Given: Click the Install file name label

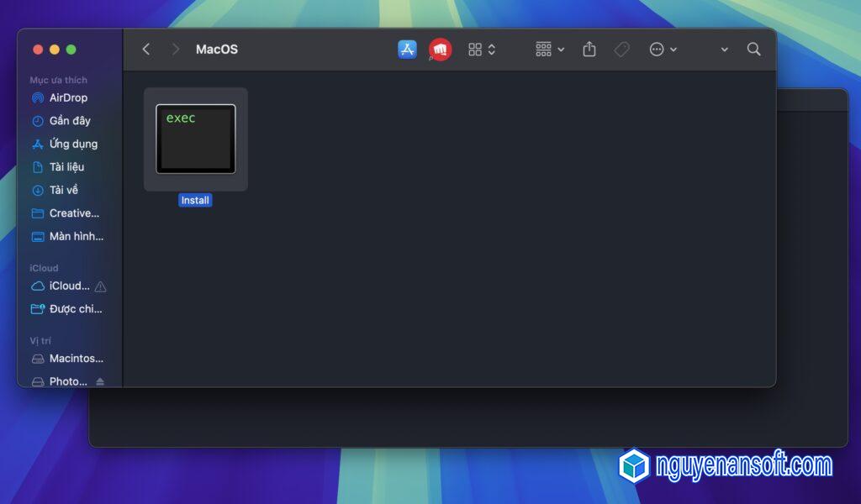Looking at the screenshot, I should (195, 201).
